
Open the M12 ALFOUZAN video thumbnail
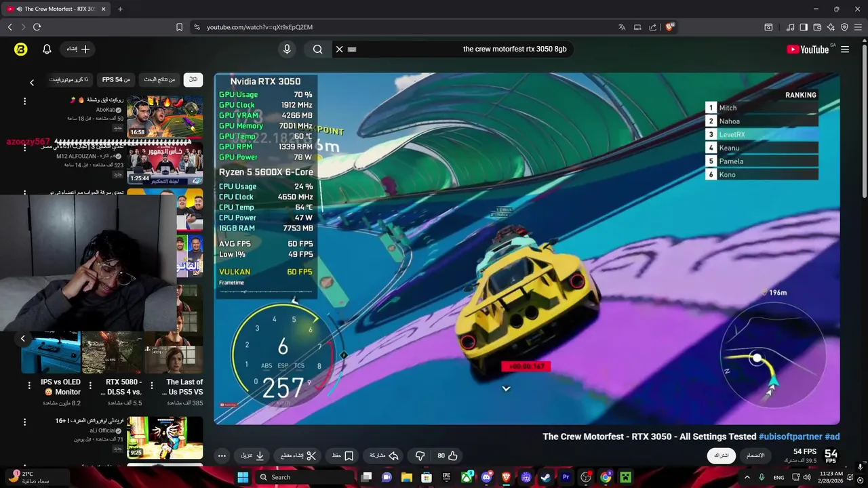tap(165, 163)
